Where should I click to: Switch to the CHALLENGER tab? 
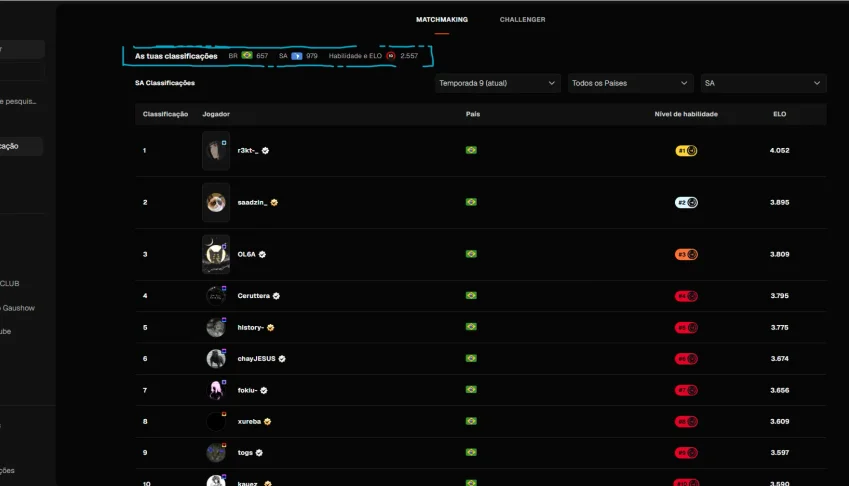tap(523, 19)
